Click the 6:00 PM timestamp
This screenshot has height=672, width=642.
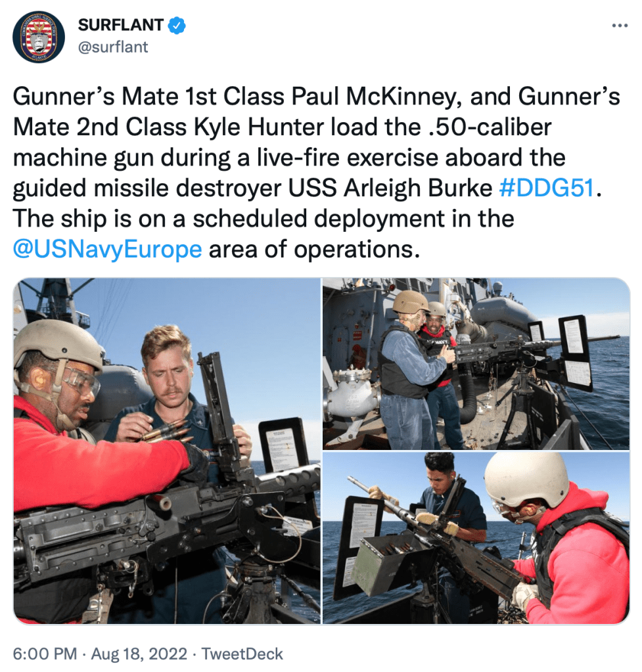point(45,654)
